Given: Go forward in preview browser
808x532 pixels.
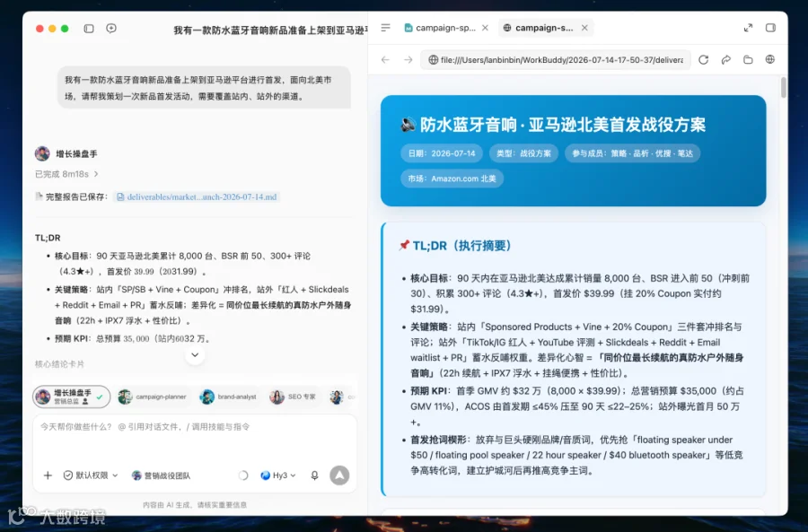Looking at the screenshot, I should (408, 60).
